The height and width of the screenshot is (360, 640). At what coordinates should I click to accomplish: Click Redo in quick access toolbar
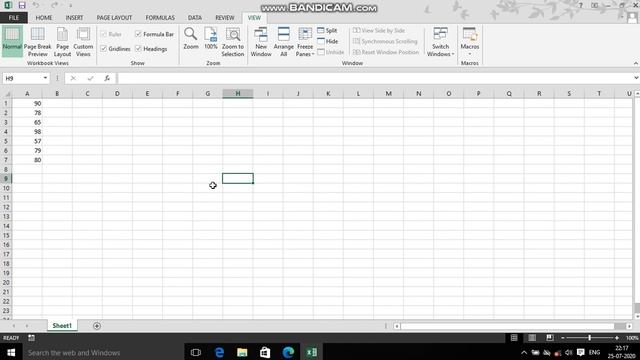click(x=54, y=5)
